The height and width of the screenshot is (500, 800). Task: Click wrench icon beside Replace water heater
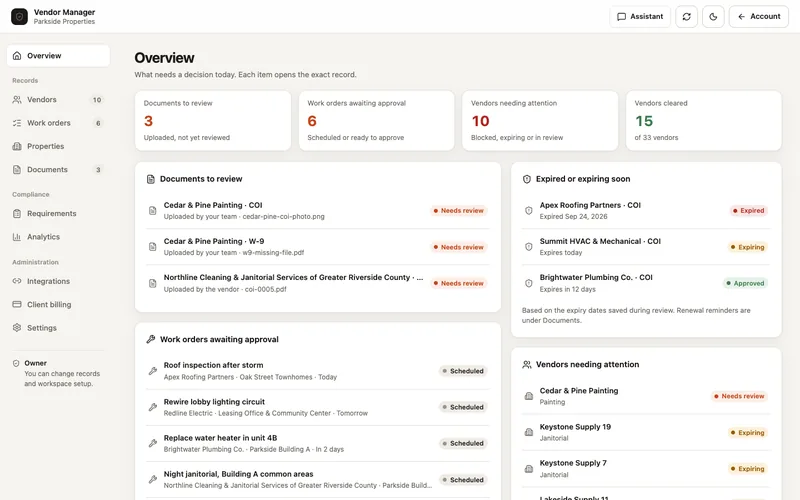153,443
